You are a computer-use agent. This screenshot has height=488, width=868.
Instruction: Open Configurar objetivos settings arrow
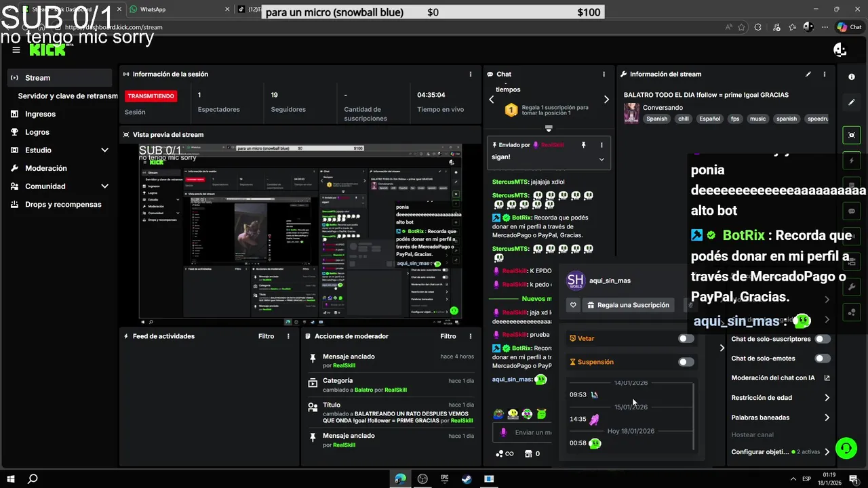coord(827,452)
